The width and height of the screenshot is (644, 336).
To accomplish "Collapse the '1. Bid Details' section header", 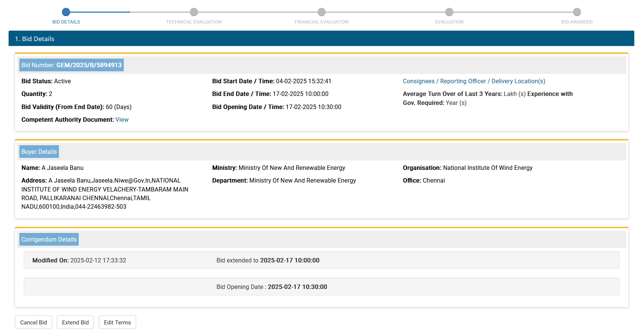I will [321, 39].
